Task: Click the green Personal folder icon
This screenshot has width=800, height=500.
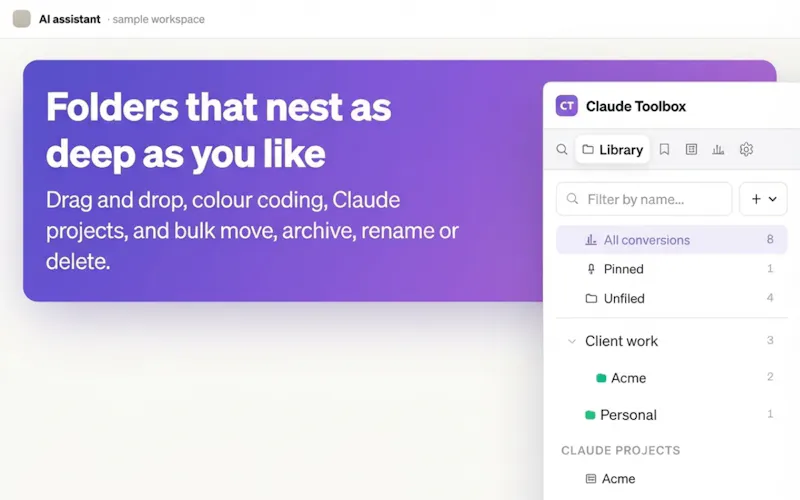Action: pyautogui.click(x=590, y=415)
